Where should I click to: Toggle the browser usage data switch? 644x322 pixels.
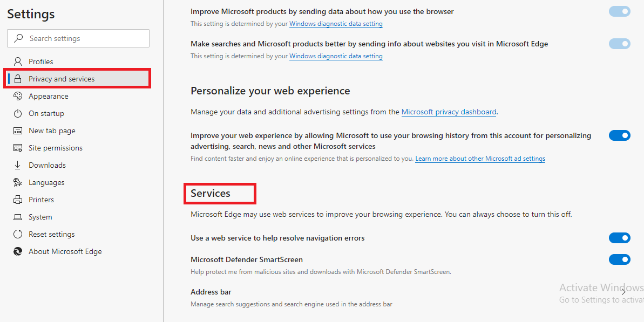click(619, 11)
